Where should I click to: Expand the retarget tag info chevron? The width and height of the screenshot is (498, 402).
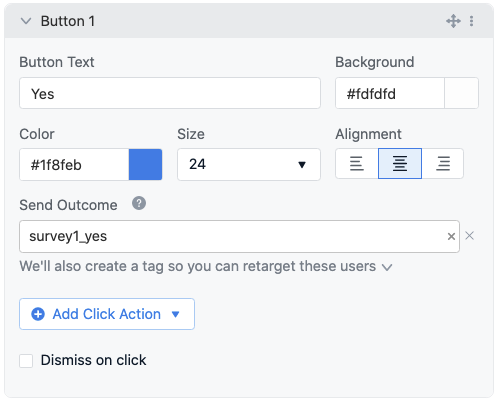pyautogui.click(x=387, y=267)
